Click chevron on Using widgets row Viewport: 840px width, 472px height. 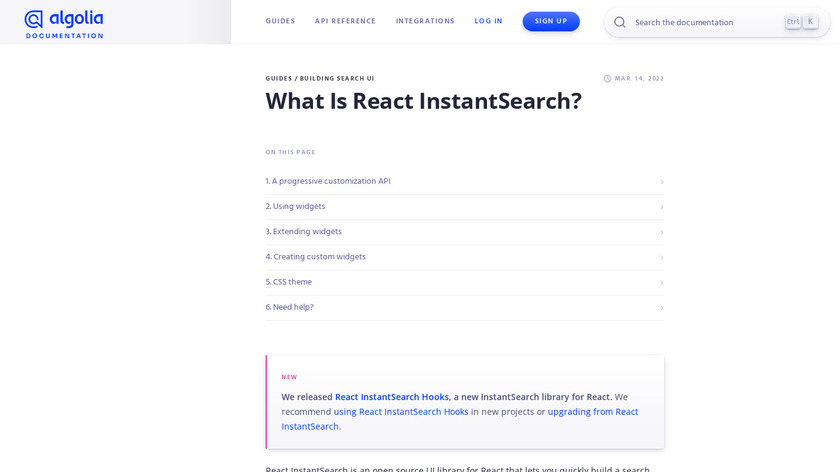coord(662,207)
